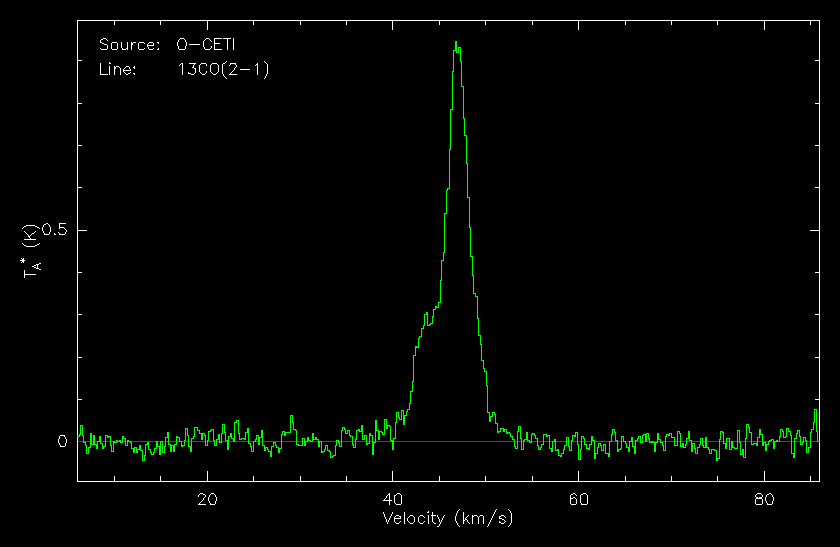Screen dimensions: 840x547
Task: Click the x-axis tick label '20'
Action: tap(207, 500)
